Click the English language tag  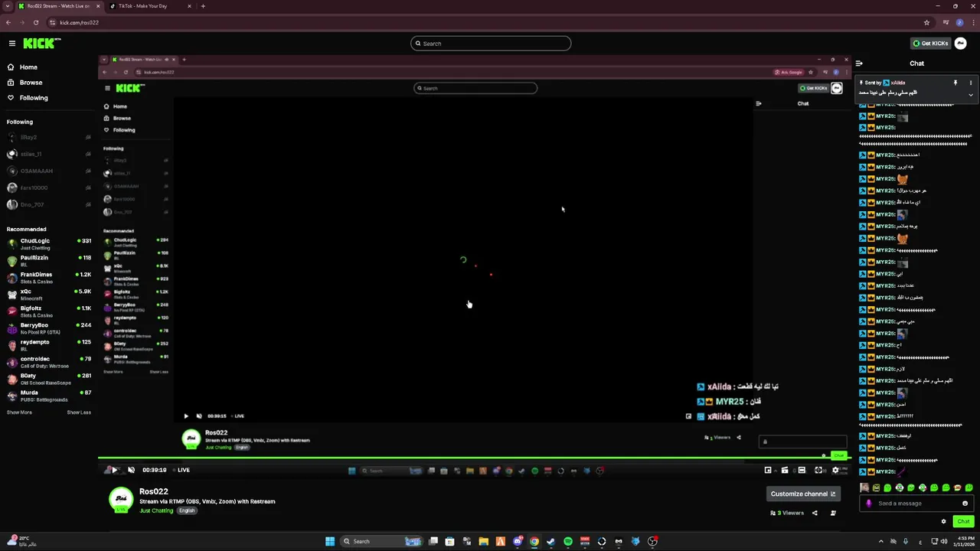point(187,510)
